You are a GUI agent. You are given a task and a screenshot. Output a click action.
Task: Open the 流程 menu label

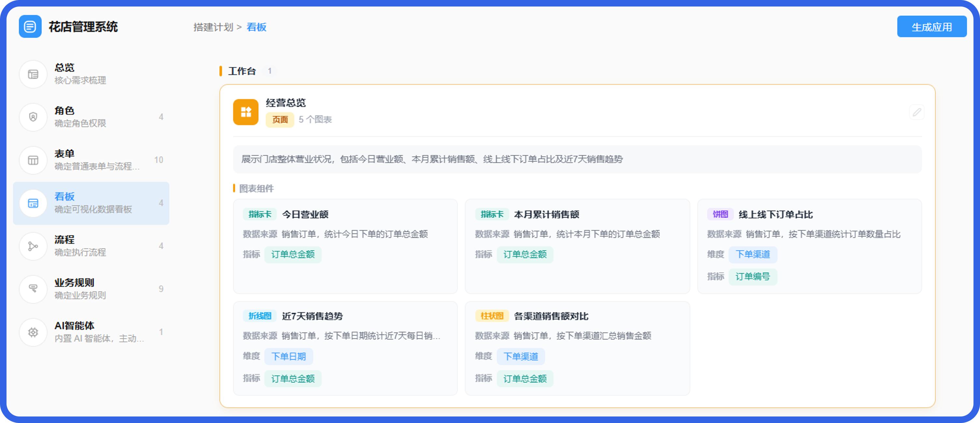64,240
